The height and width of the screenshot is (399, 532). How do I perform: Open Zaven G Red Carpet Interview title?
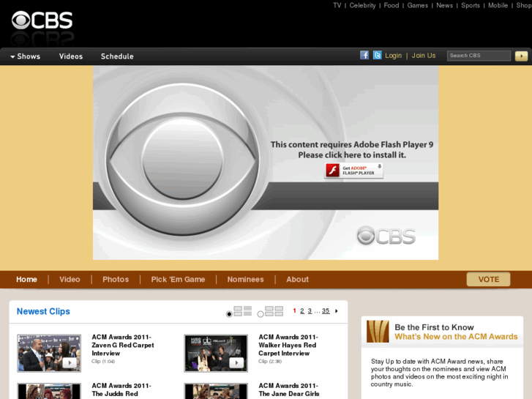(123, 345)
